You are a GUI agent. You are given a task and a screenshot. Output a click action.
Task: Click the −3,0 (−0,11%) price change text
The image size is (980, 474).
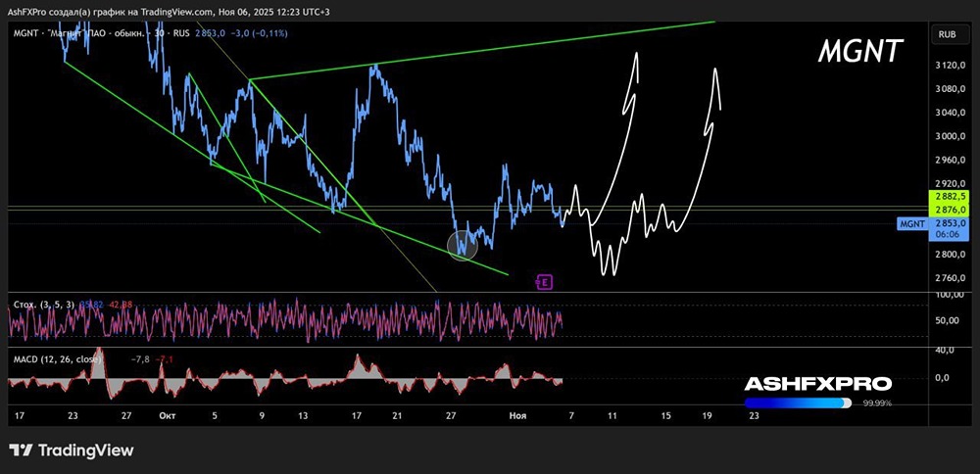point(262,33)
